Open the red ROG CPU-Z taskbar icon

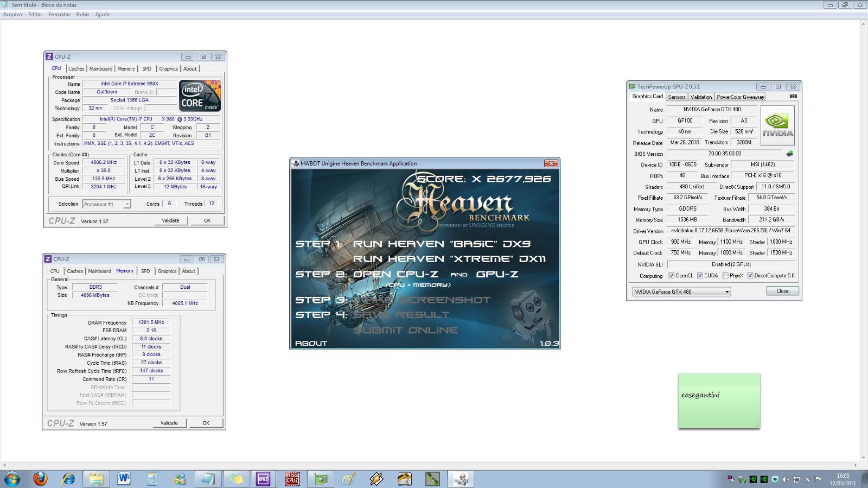tap(292, 479)
